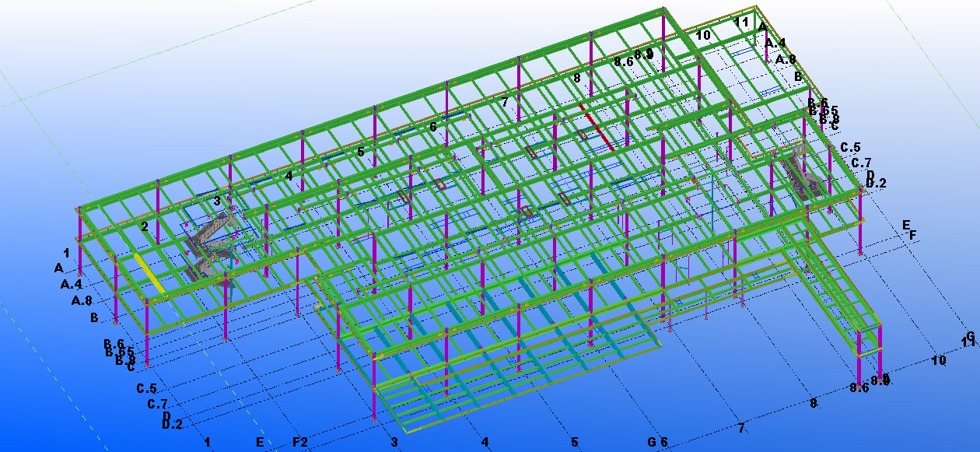Image resolution: width=980 pixels, height=452 pixels.
Task: Click grid label 2 on the roof framing
Action: (145, 226)
